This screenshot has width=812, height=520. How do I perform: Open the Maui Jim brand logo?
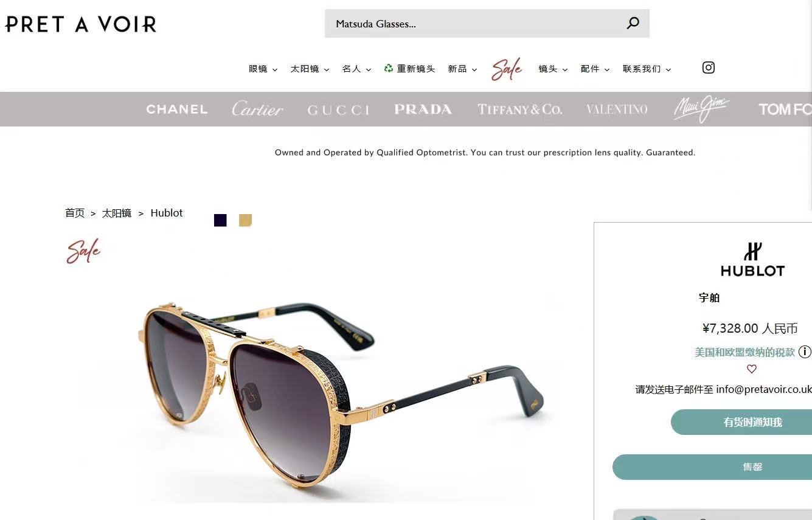[x=701, y=109]
